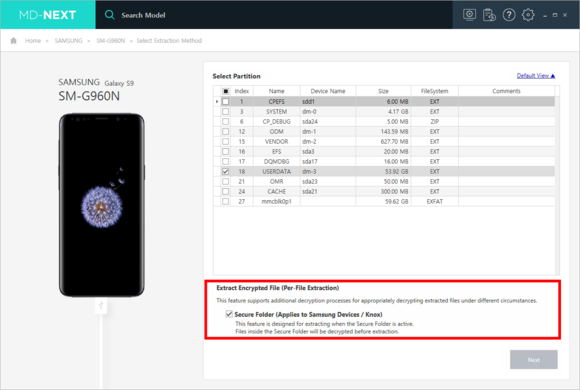Click the SM-G960N model heading
The height and width of the screenshot is (390, 580).
point(89,96)
